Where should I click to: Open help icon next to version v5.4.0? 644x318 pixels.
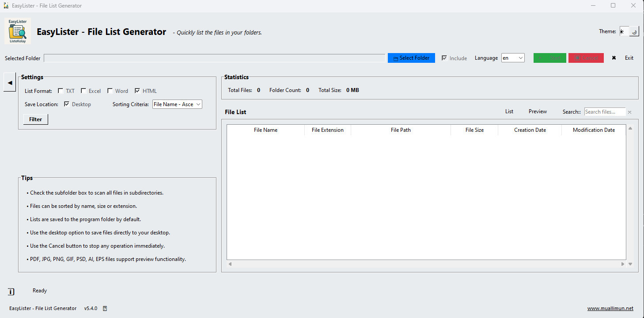click(105, 308)
